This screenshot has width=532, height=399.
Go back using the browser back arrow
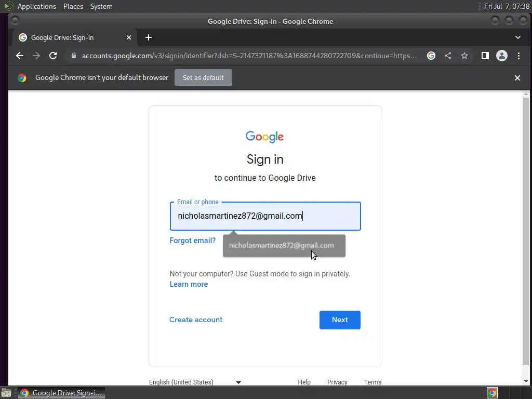tap(20, 56)
